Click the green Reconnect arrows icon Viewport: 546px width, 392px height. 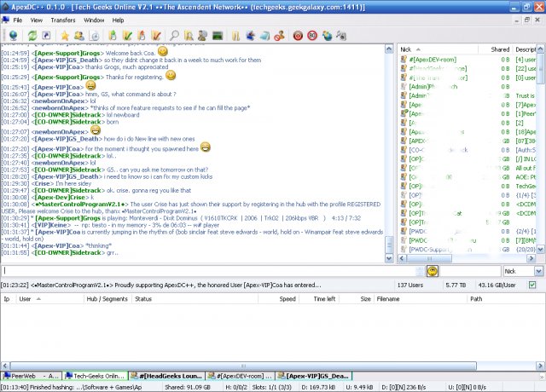pyautogui.click(x=32, y=36)
